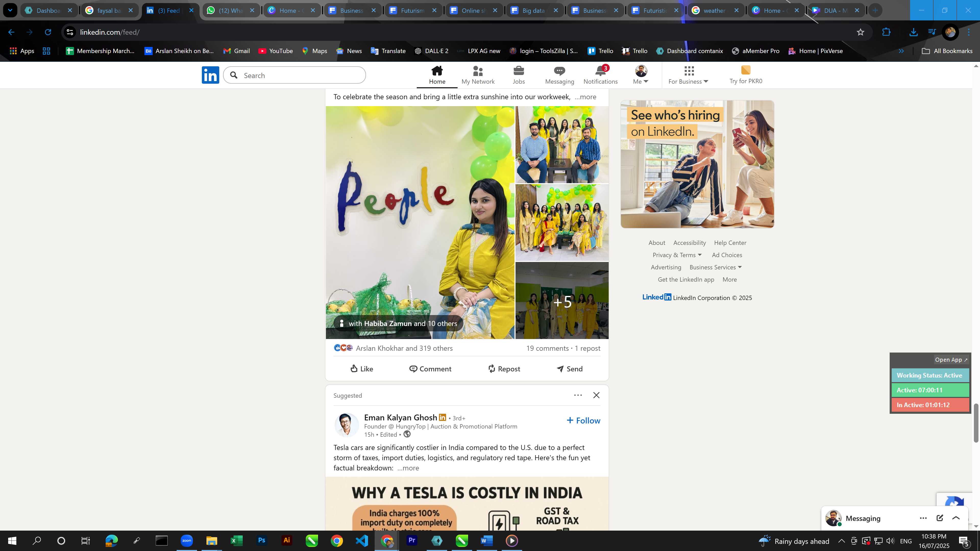Expand the Tesla post with more
The width and height of the screenshot is (980, 551).
tap(408, 468)
